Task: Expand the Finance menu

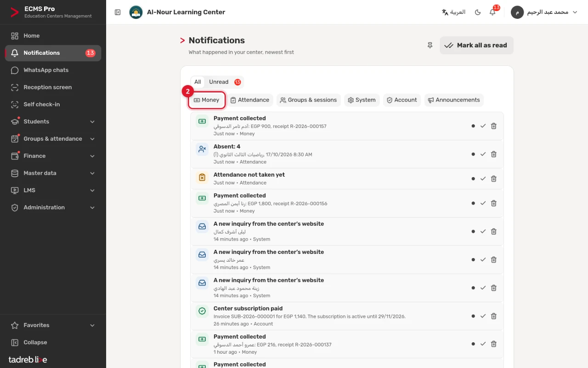Action: click(53, 156)
